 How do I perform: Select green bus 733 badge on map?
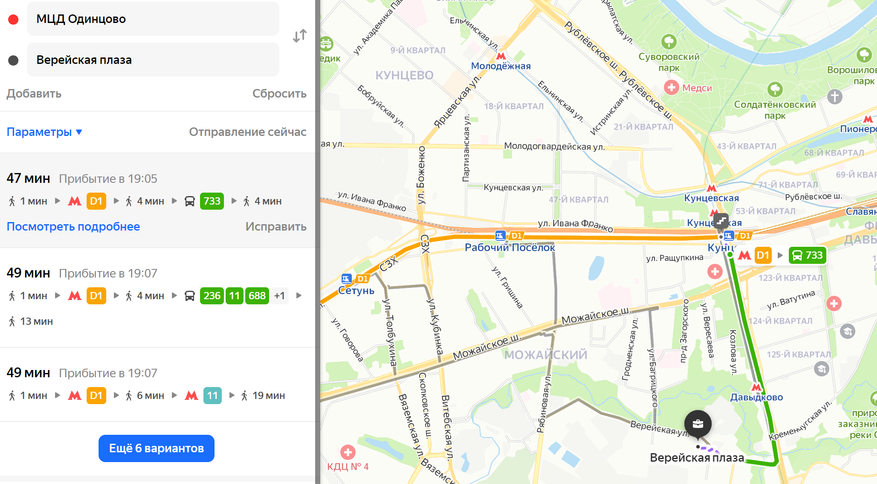pos(808,255)
